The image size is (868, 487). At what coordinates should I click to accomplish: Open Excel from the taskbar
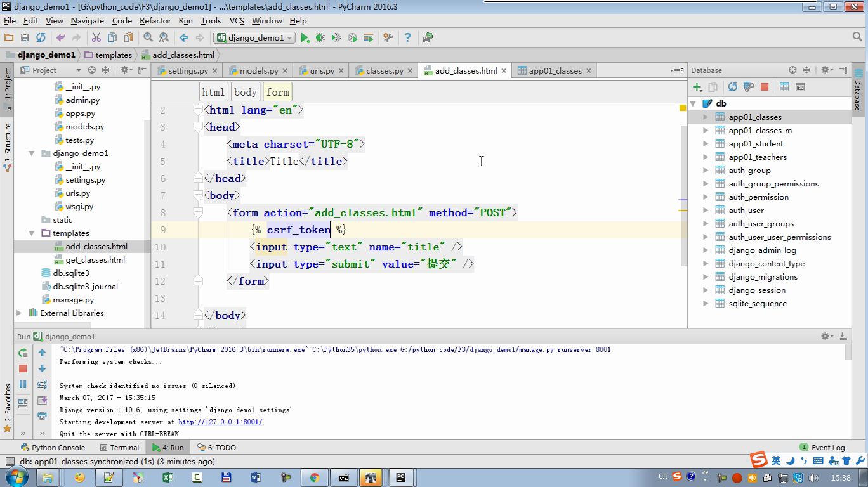coord(168,477)
